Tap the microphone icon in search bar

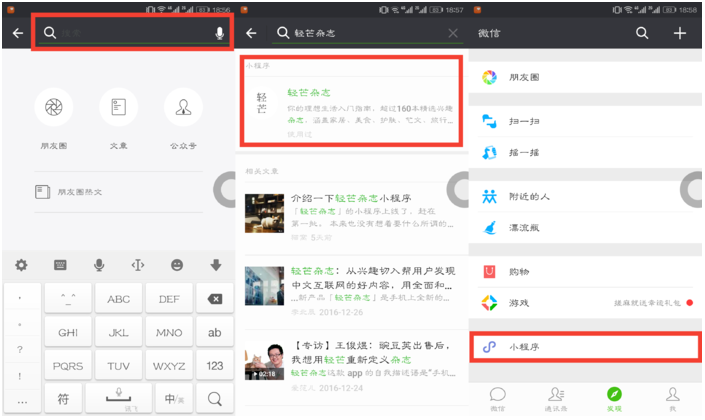coord(219,33)
